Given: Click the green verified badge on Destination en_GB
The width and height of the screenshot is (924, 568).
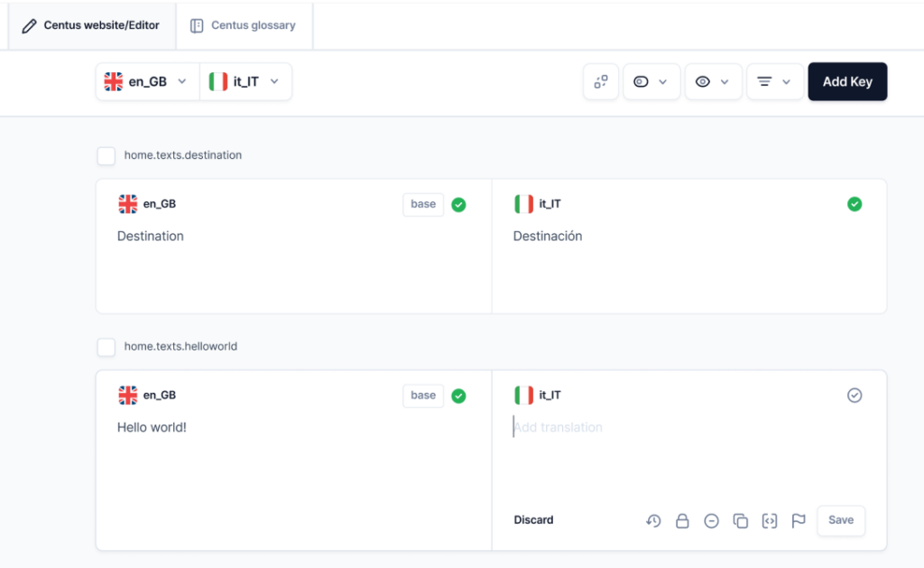Looking at the screenshot, I should [x=458, y=204].
